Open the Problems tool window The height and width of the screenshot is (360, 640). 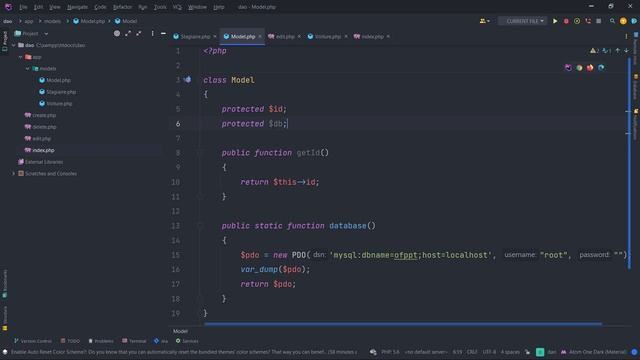pos(101,341)
